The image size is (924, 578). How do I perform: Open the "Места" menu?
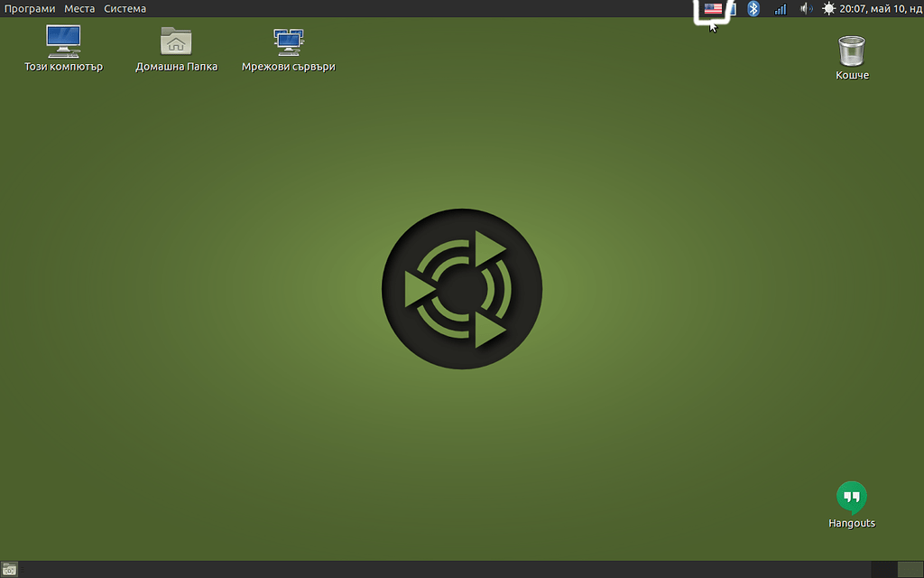click(x=79, y=8)
